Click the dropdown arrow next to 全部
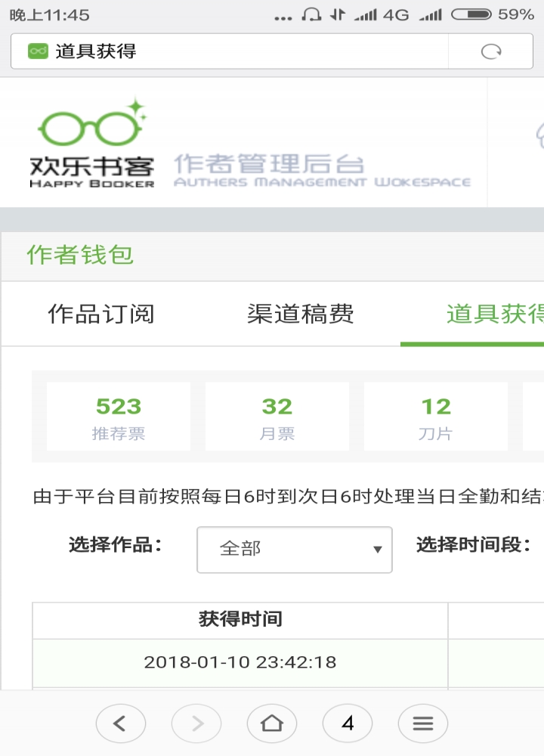Viewport: 544px width, 756px height. click(x=378, y=550)
